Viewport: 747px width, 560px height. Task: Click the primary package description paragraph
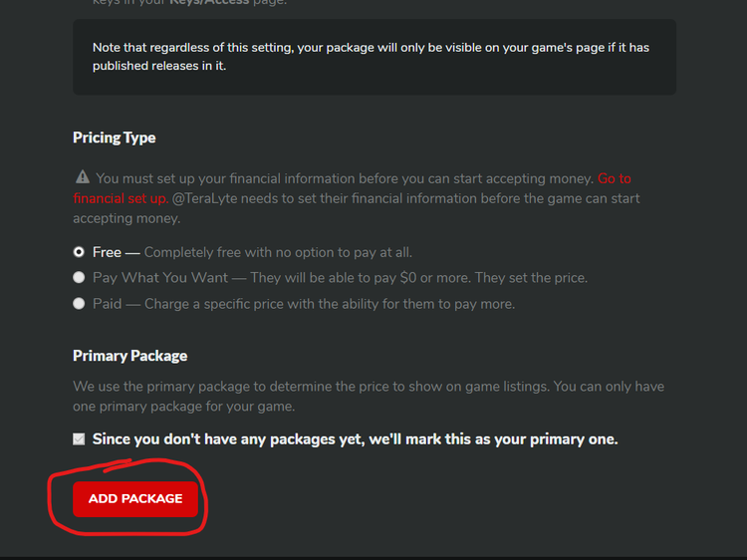click(369, 396)
